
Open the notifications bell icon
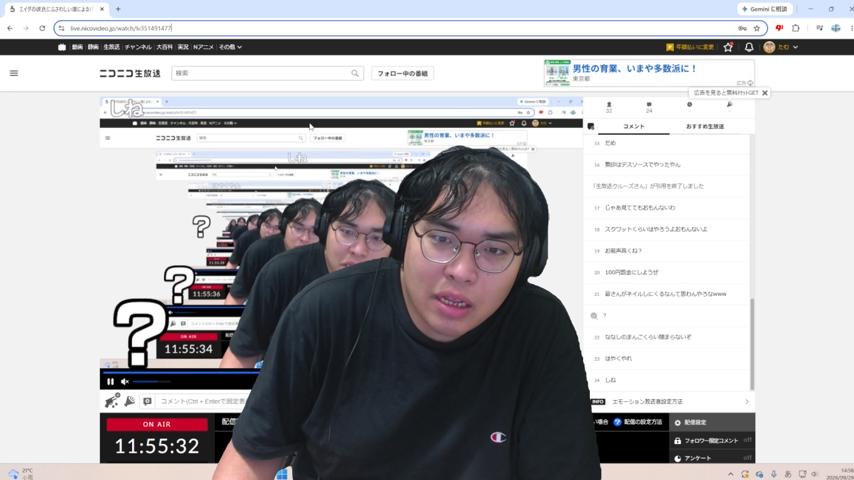pos(749,47)
